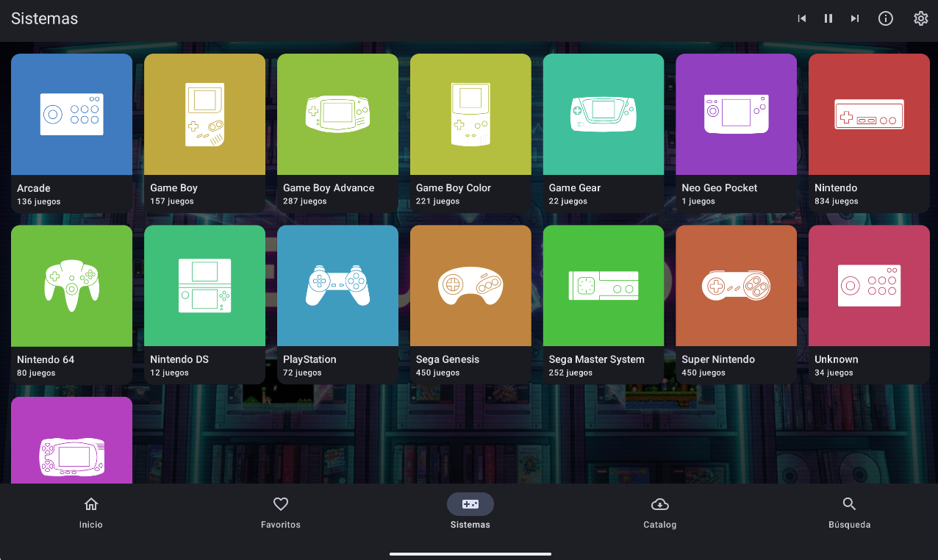Go to the Favoritos tab
Image resolution: width=938 pixels, height=560 pixels.
281,512
